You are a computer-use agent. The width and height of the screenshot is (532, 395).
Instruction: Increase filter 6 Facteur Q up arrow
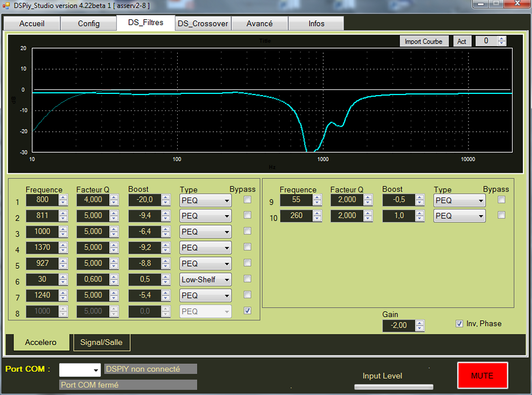114,277
